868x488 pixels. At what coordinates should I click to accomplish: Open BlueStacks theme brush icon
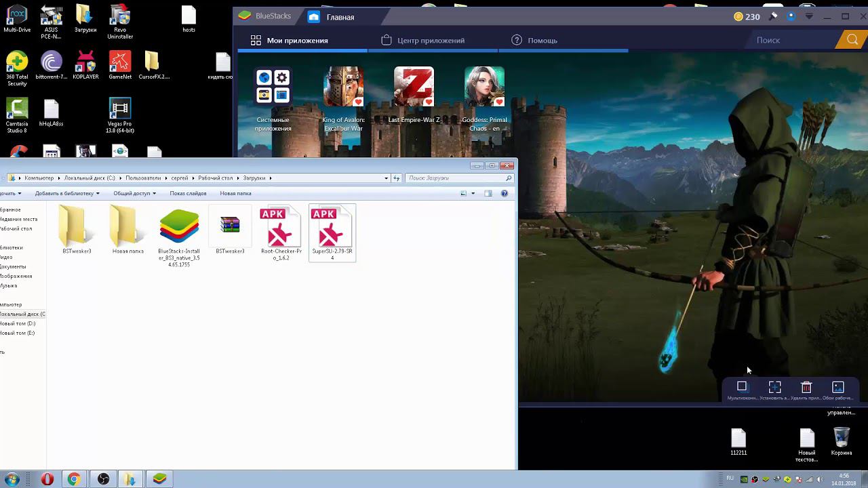[774, 16]
